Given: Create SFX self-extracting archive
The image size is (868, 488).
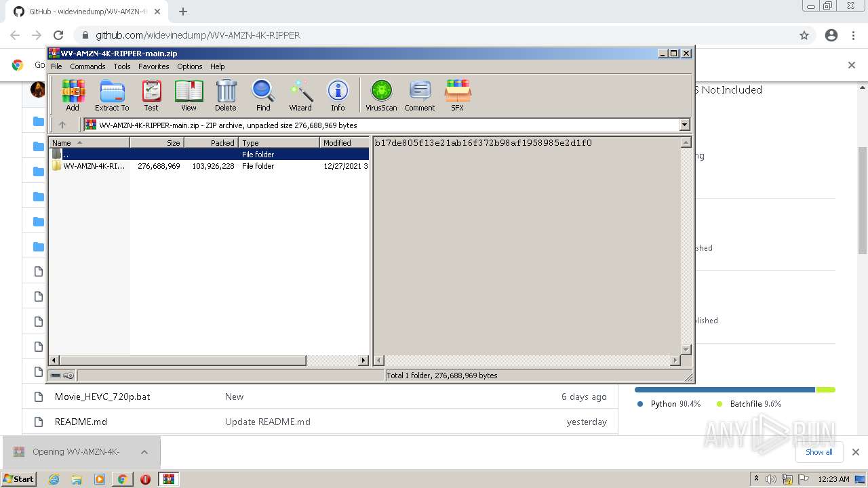Looking at the screenshot, I should pos(458,95).
